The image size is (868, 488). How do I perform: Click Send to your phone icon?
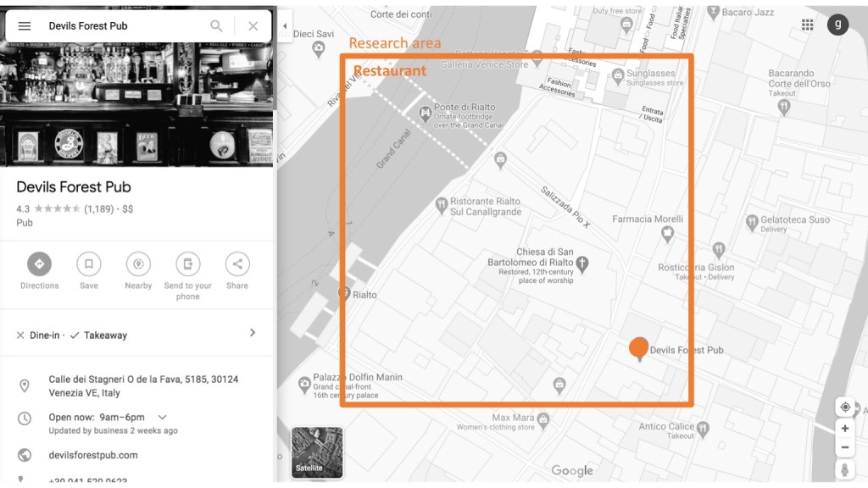coord(187,263)
